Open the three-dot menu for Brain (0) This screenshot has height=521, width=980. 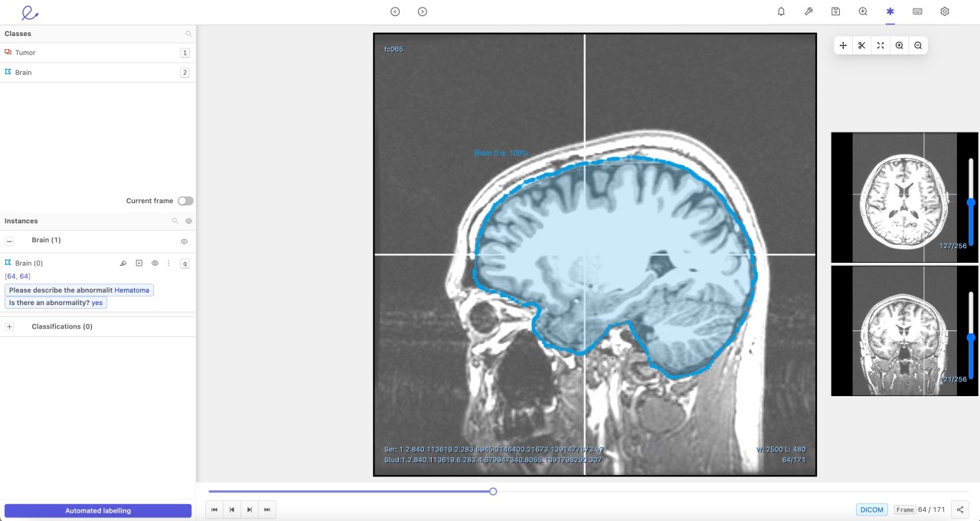tap(168, 263)
